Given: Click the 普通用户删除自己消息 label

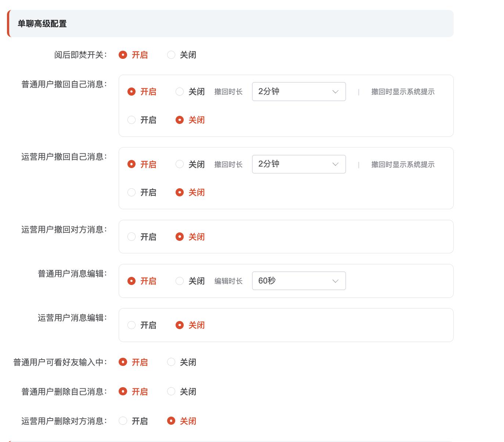Looking at the screenshot, I should coord(64,392).
